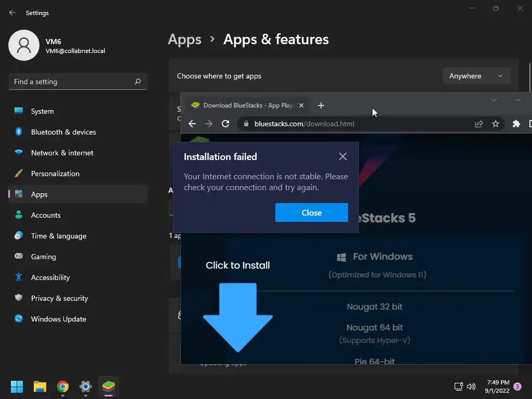Go back in Settings window
The height and width of the screenshot is (399, 532).
[12, 13]
